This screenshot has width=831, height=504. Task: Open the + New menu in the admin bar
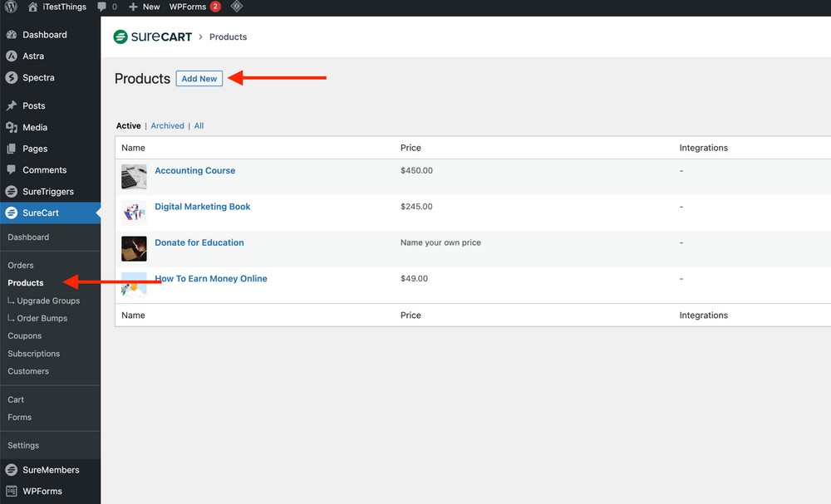point(143,7)
